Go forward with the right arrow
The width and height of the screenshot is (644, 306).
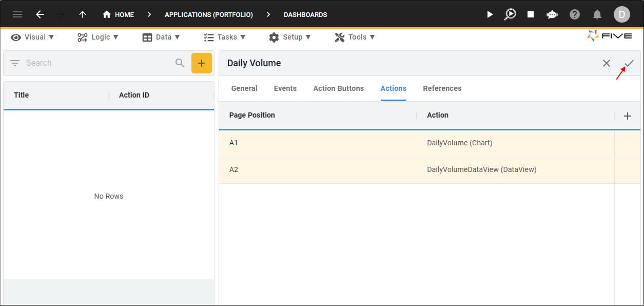click(x=61, y=14)
